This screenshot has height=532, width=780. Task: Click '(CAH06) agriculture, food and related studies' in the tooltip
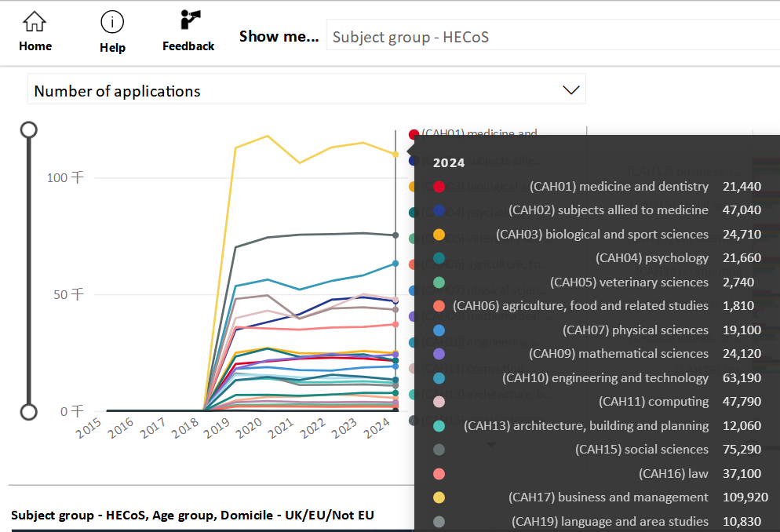pyautogui.click(x=581, y=306)
